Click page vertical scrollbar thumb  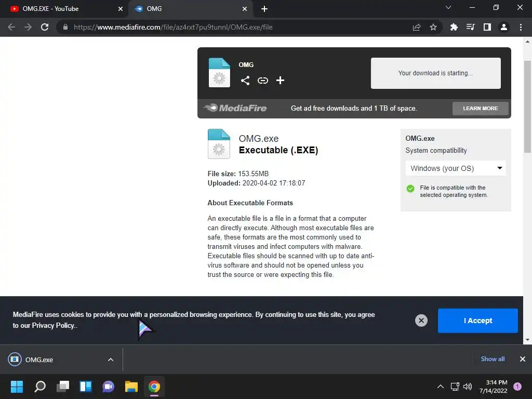tap(527, 107)
